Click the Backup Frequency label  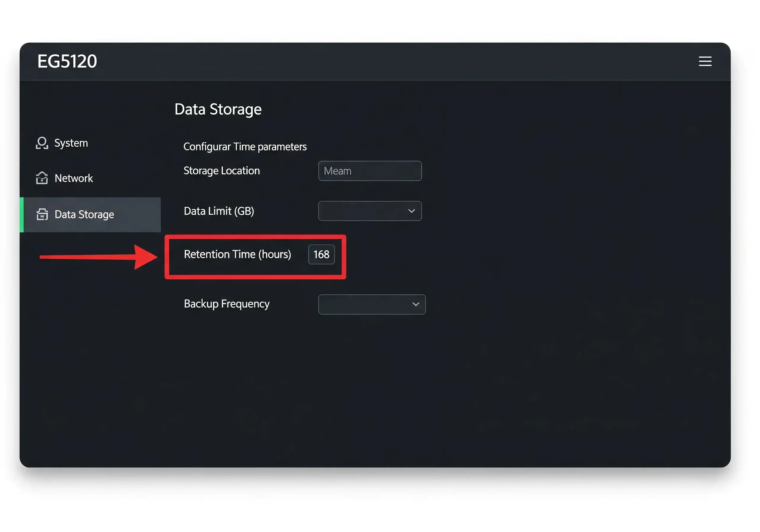227,304
